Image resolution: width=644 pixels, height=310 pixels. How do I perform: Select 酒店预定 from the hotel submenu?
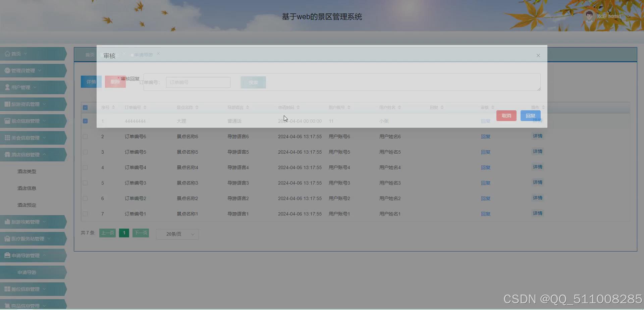[26, 205]
